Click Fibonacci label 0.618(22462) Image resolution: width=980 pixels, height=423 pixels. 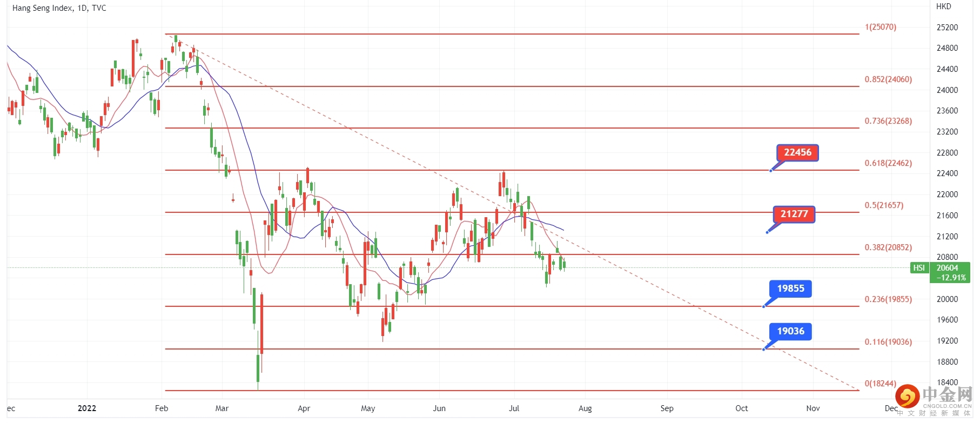coord(888,163)
